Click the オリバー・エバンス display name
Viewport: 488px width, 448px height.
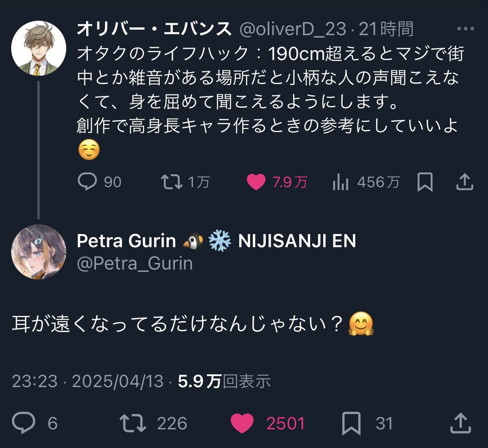click(x=154, y=29)
